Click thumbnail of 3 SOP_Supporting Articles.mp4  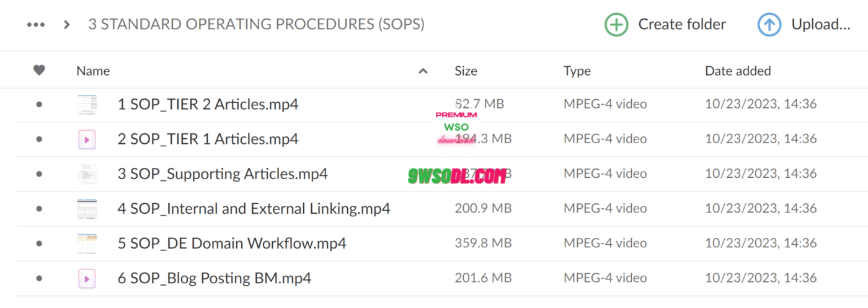point(87,174)
